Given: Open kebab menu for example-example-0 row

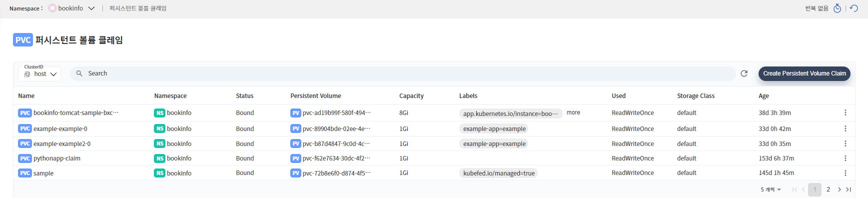Looking at the screenshot, I should click(x=846, y=128).
